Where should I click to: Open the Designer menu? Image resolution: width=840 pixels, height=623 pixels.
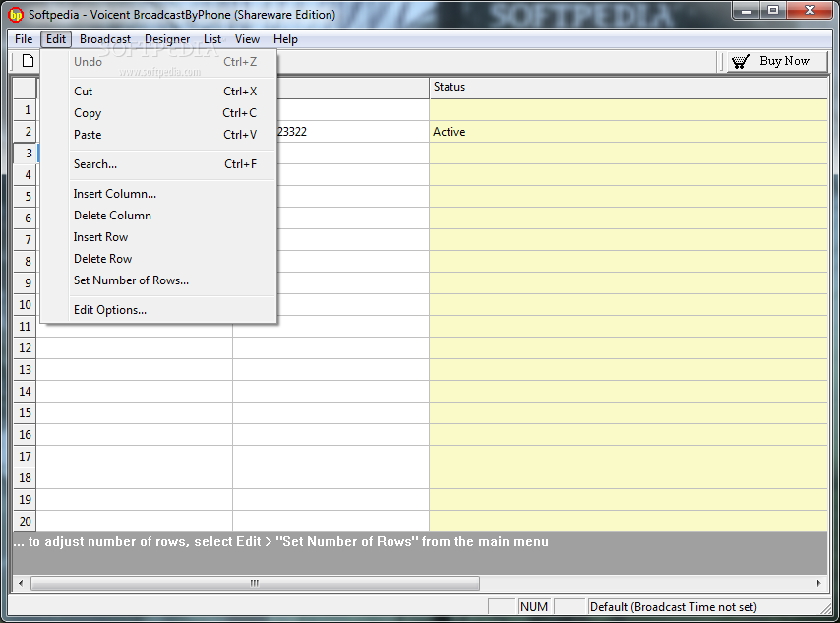click(167, 39)
